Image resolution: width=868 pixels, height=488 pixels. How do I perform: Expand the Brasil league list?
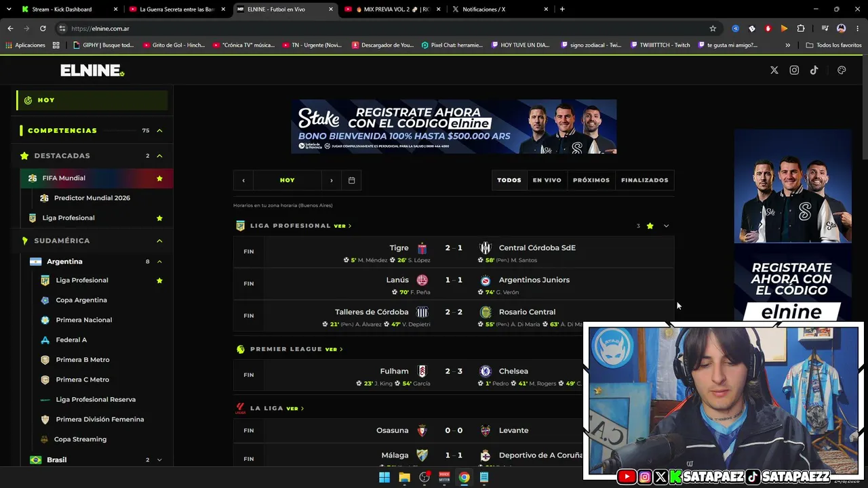tap(159, 460)
